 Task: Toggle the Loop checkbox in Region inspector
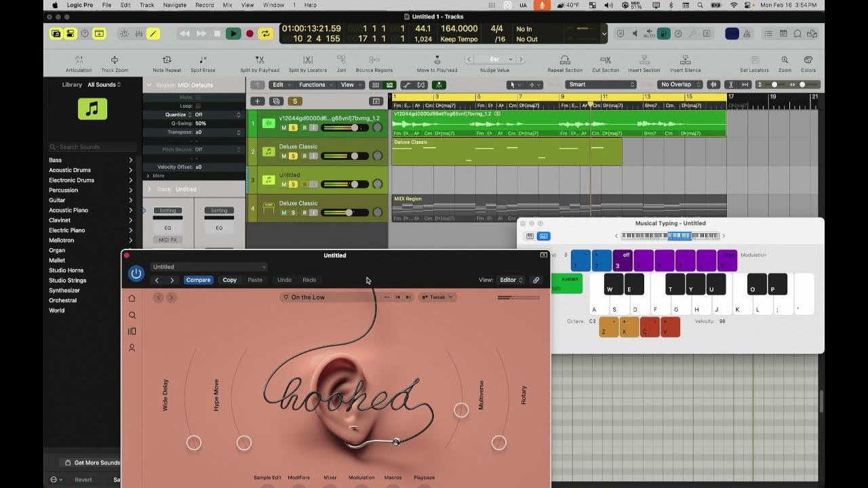pos(198,106)
